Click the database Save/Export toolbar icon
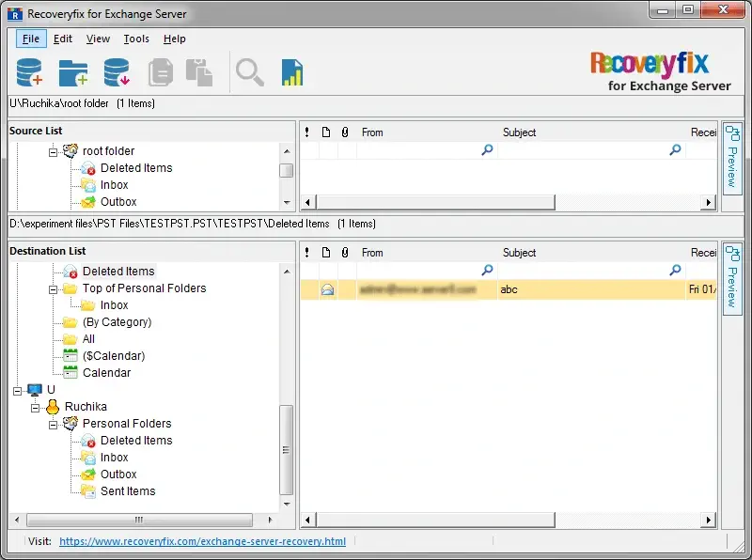Screen dimensions: 752x560 point(117,73)
